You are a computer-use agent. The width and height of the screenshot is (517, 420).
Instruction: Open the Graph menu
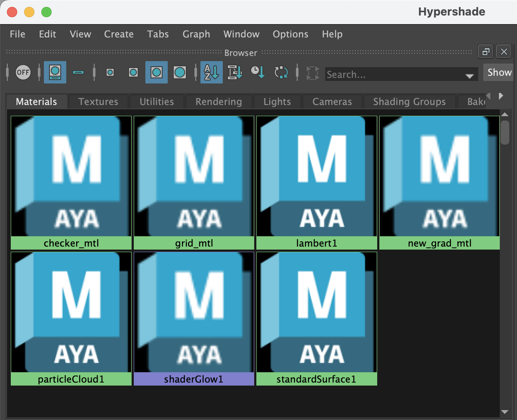[x=196, y=34]
